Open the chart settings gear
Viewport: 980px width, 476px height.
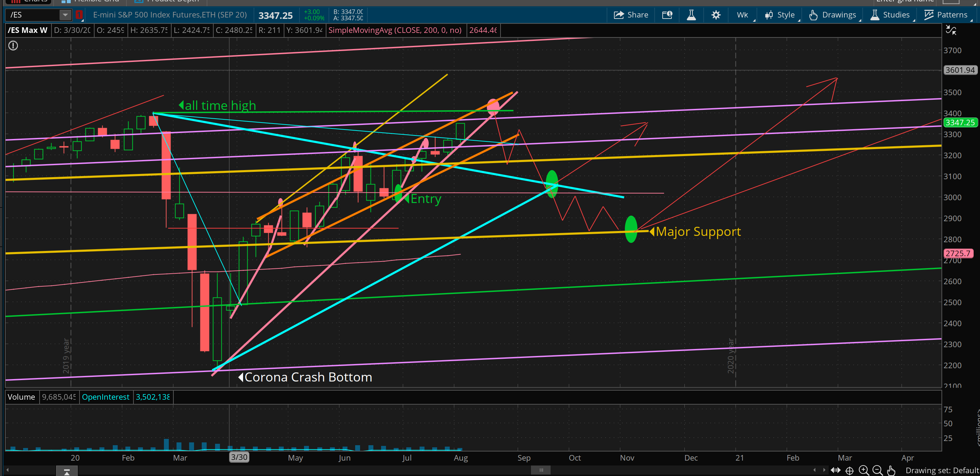coord(716,15)
